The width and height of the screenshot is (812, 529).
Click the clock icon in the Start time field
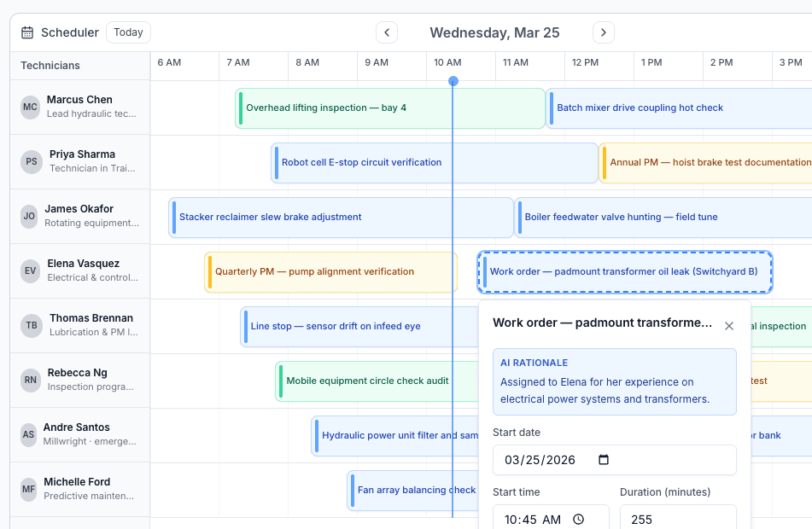[x=579, y=518]
